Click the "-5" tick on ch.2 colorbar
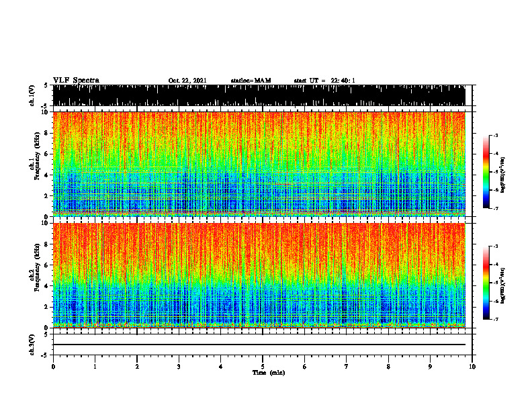The width and height of the screenshot is (532, 411). (496, 283)
